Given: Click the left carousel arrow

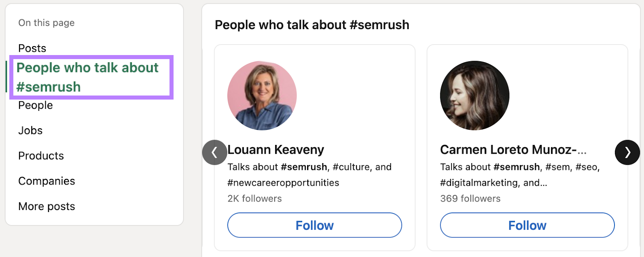Looking at the screenshot, I should click(214, 153).
